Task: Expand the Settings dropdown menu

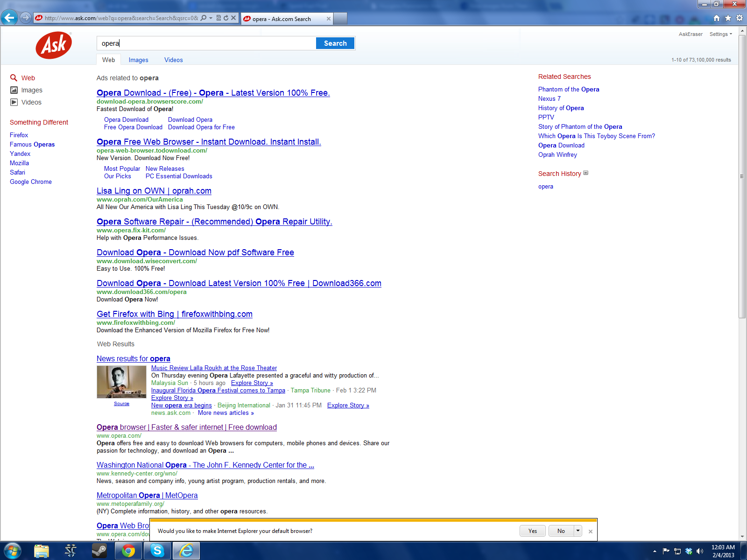Action: pyautogui.click(x=720, y=34)
